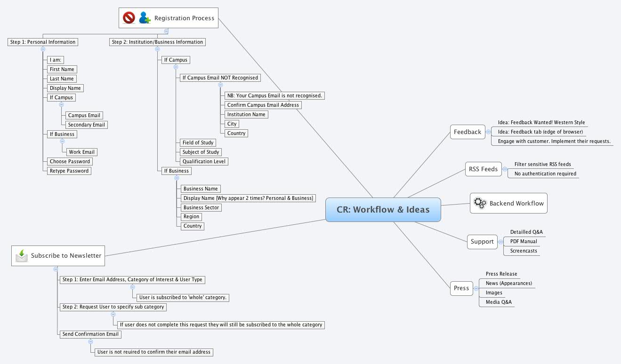Viewport: 621px width, 364px height.
Task: Toggle the Send Confirmation Email branch control
Action: click(x=90, y=340)
